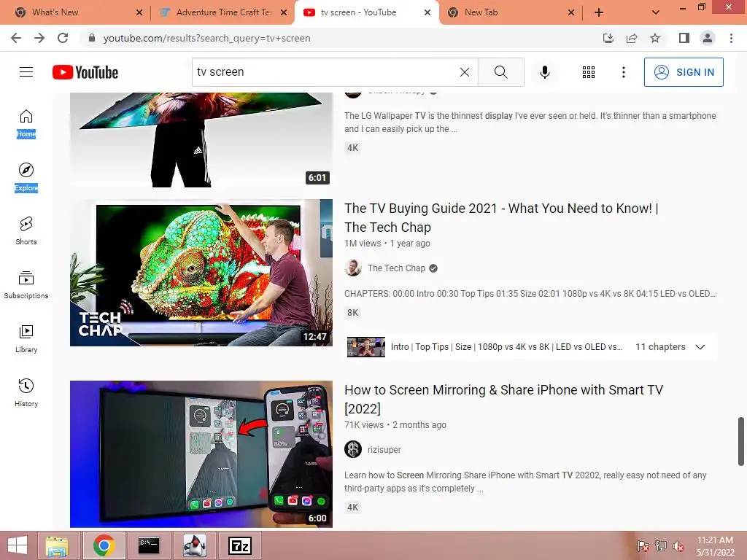The image size is (747, 560).
Task: Switch to Adventure Time Craft tab
Action: click(223, 12)
